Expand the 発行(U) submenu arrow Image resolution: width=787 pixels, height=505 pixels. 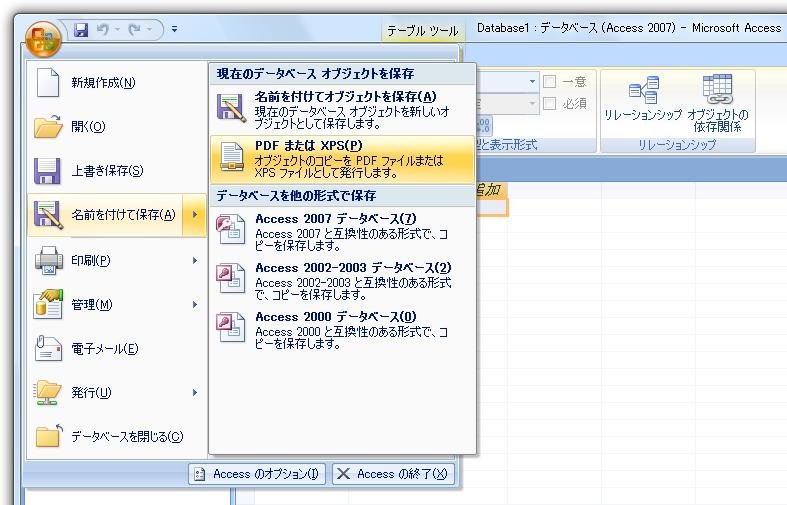(x=195, y=393)
